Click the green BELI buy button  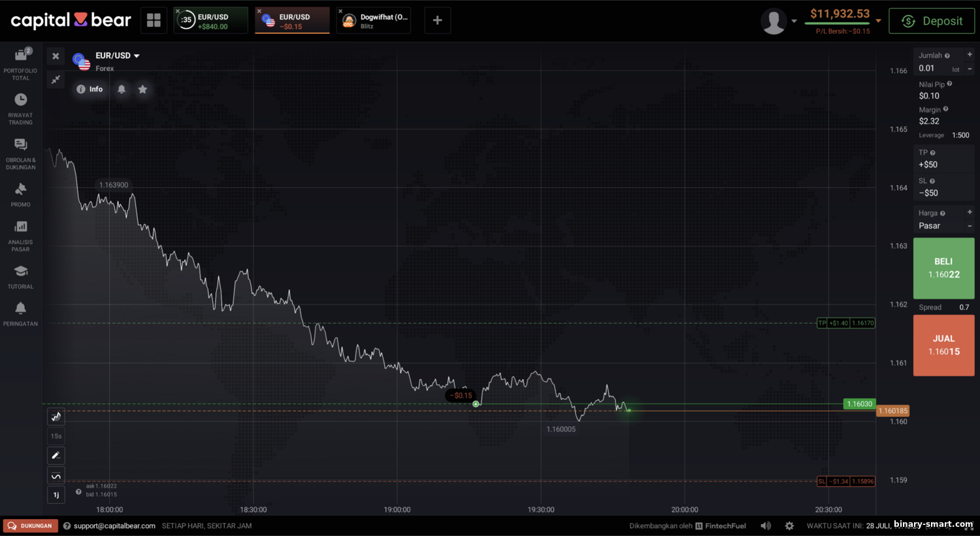click(943, 268)
